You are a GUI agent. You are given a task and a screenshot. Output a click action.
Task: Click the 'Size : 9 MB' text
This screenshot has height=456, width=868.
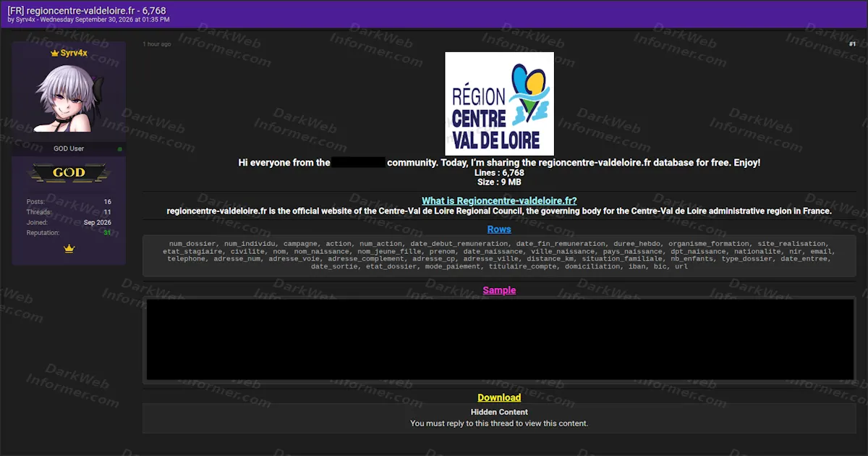(499, 182)
